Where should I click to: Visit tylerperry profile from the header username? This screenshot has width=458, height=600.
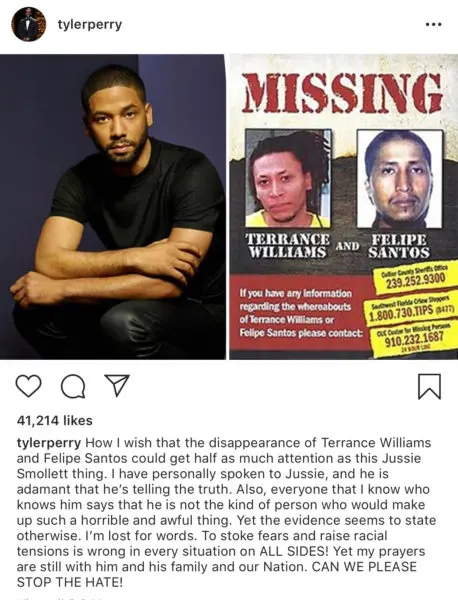tap(90, 24)
